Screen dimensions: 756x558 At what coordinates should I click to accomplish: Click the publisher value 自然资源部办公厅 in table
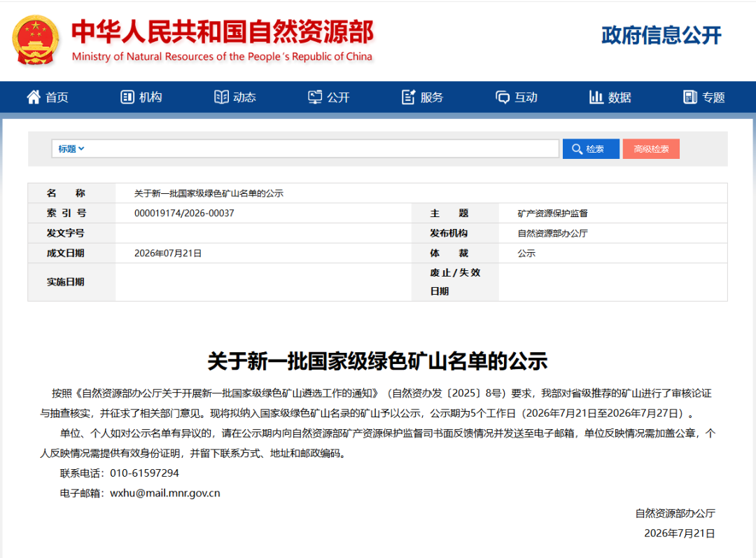[552, 233]
